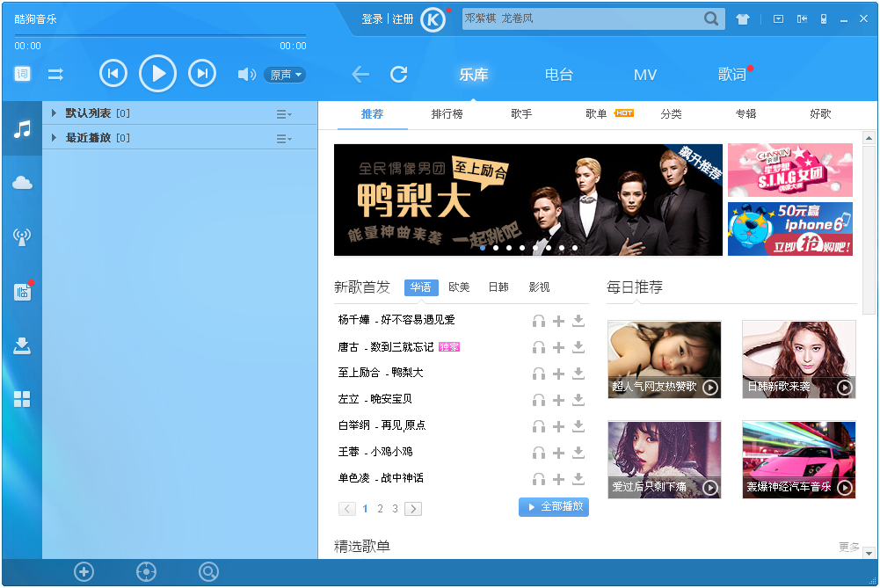
Task: Go to the previous track
Action: (x=113, y=74)
